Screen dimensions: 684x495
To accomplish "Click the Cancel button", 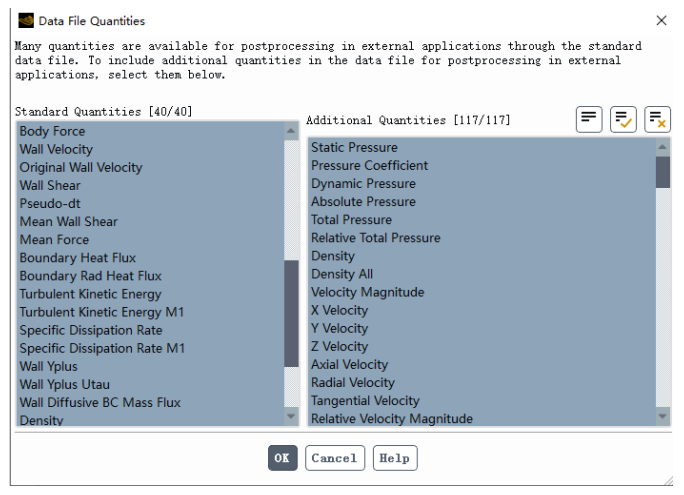I will pyautogui.click(x=333, y=458).
